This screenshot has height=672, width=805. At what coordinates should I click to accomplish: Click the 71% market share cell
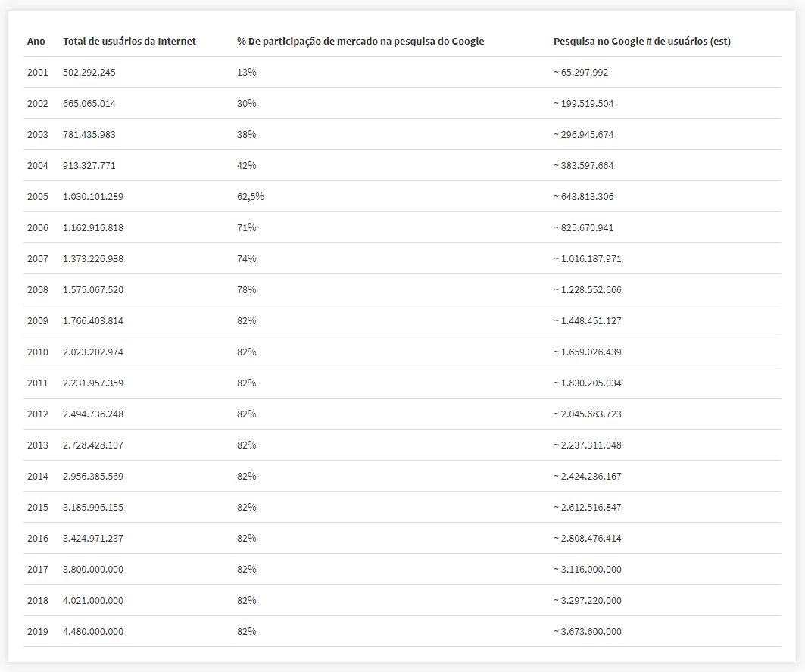click(x=246, y=228)
